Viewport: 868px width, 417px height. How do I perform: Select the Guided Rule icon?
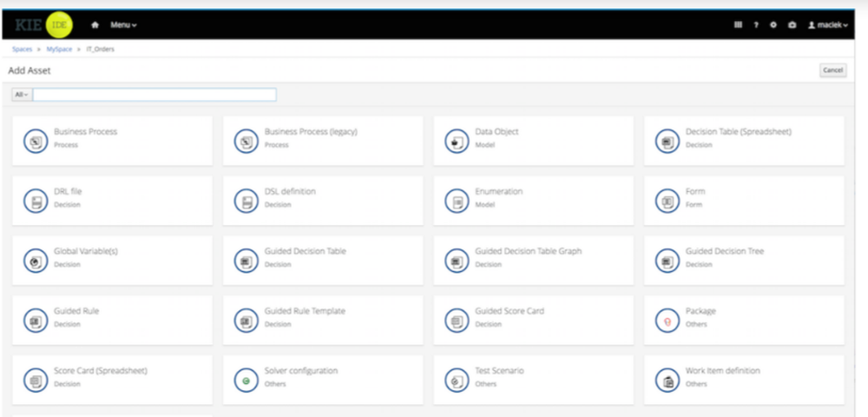tap(36, 321)
